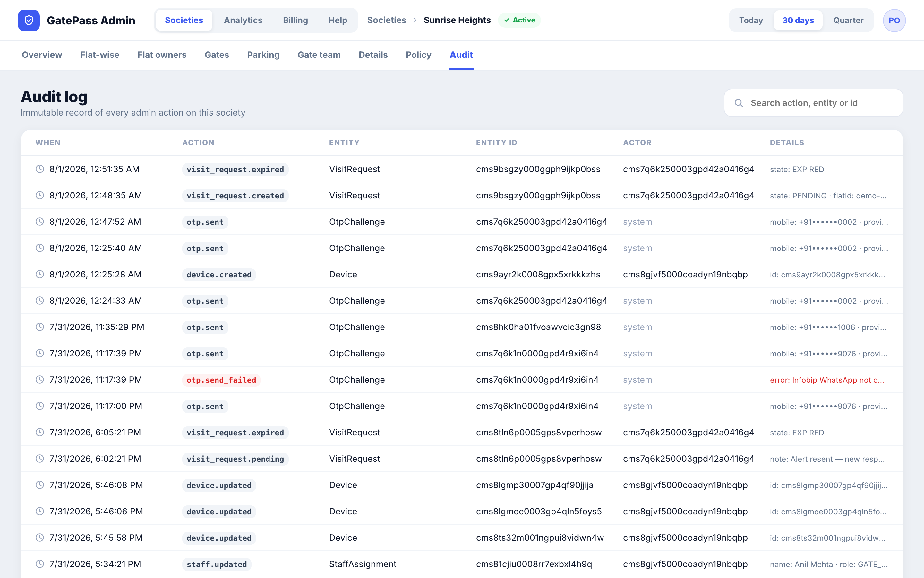Click the clock icon in the otp.send_failed row
924x578 pixels.
click(x=40, y=380)
